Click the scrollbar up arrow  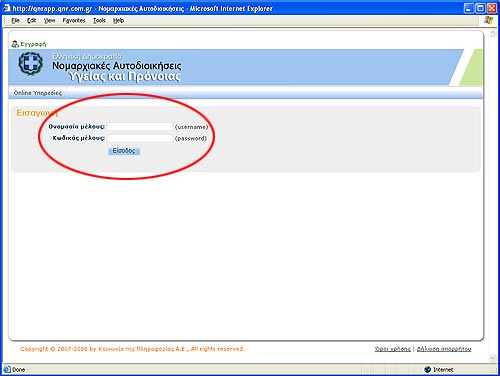coord(493,33)
